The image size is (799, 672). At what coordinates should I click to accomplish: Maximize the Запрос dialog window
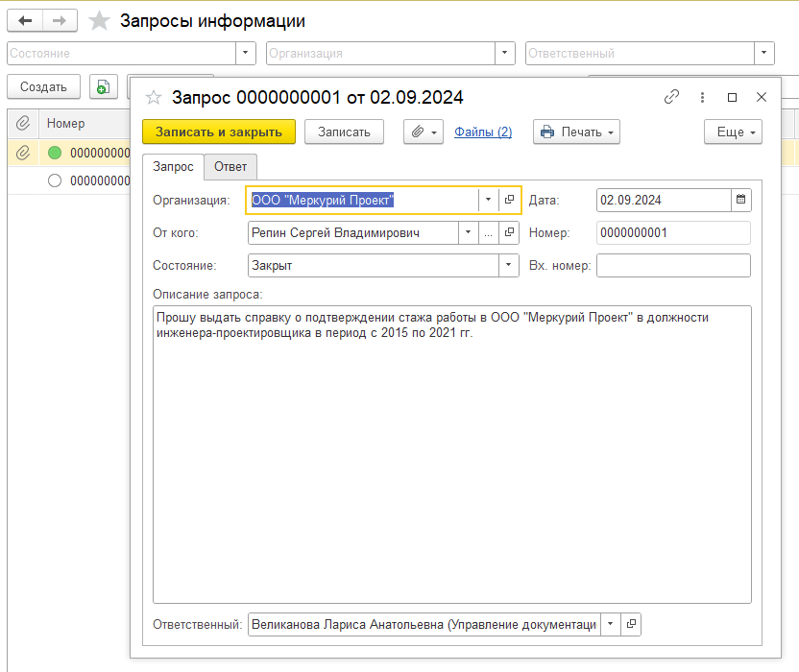coord(732,97)
